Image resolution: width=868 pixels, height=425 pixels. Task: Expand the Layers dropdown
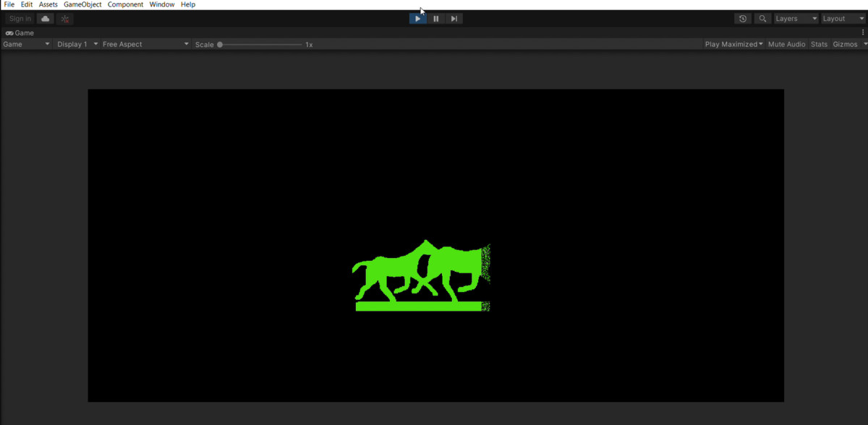click(x=796, y=19)
